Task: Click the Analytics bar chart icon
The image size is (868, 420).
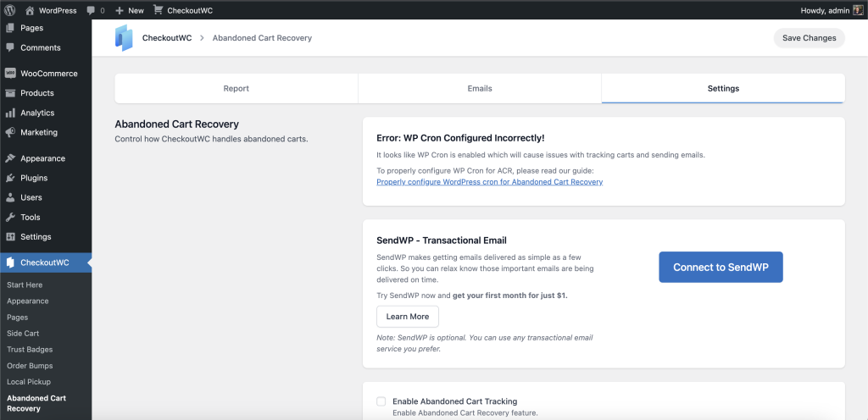Action: pos(10,113)
